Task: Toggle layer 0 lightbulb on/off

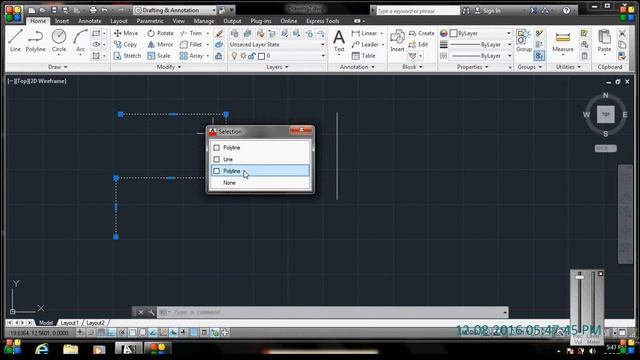Action: point(234,56)
